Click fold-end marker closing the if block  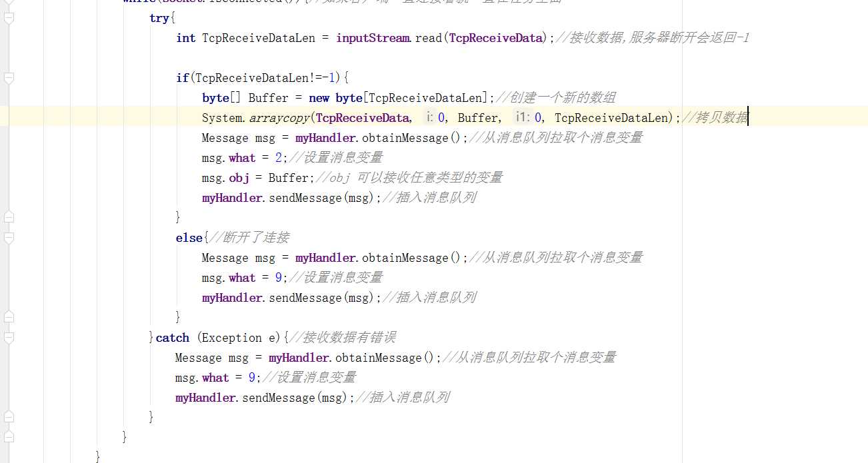pyautogui.click(x=9, y=217)
